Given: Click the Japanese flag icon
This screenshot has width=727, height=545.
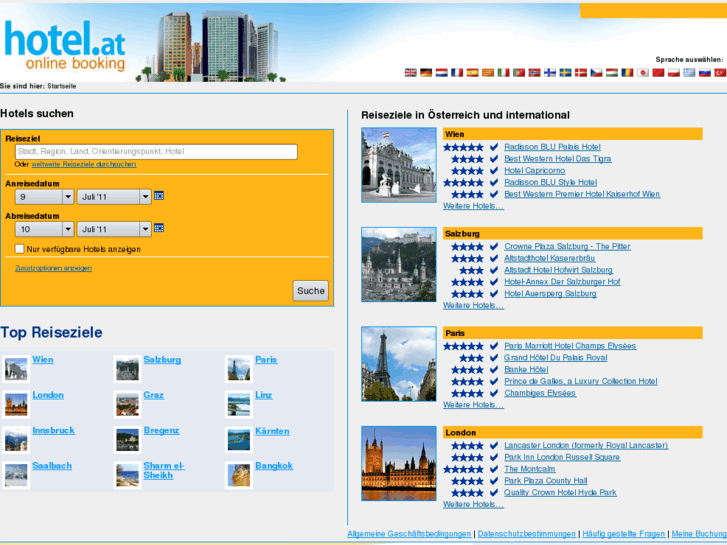Looking at the screenshot, I should [x=643, y=73].
